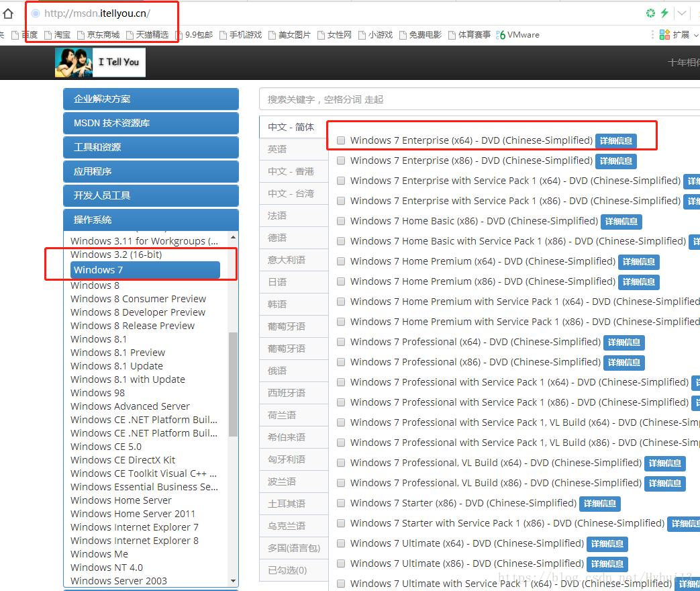Expand the 开发人员工具 section
700x591 pixels.
point(151,195)
